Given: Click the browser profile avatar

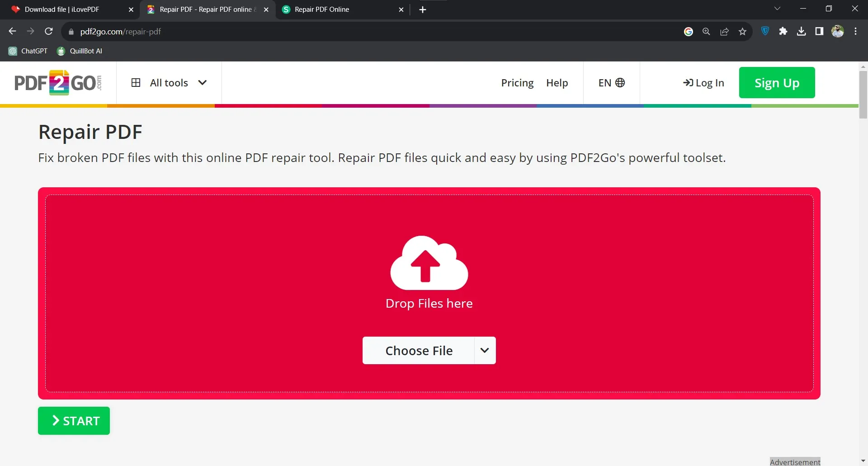Looking at the screenshot, I should [838, 31].
